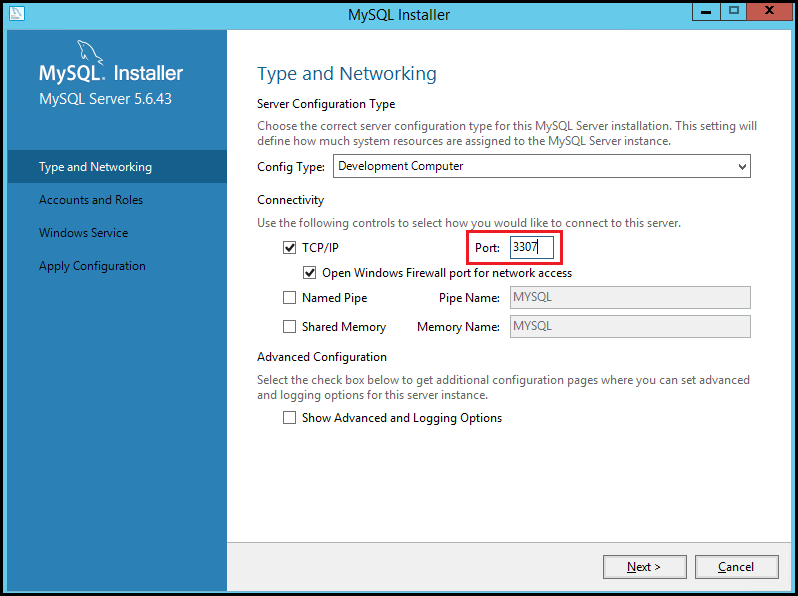Go to the Accounts and Roles step
Image resolution: width=798 pixels, height=596 pixels.
coord(91,200)
